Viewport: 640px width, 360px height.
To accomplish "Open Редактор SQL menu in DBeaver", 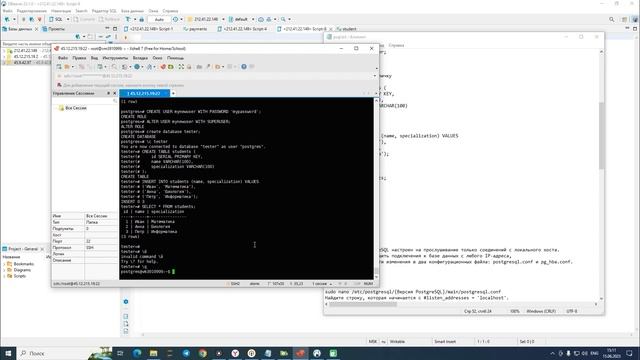I will click(x=104, y=11).
